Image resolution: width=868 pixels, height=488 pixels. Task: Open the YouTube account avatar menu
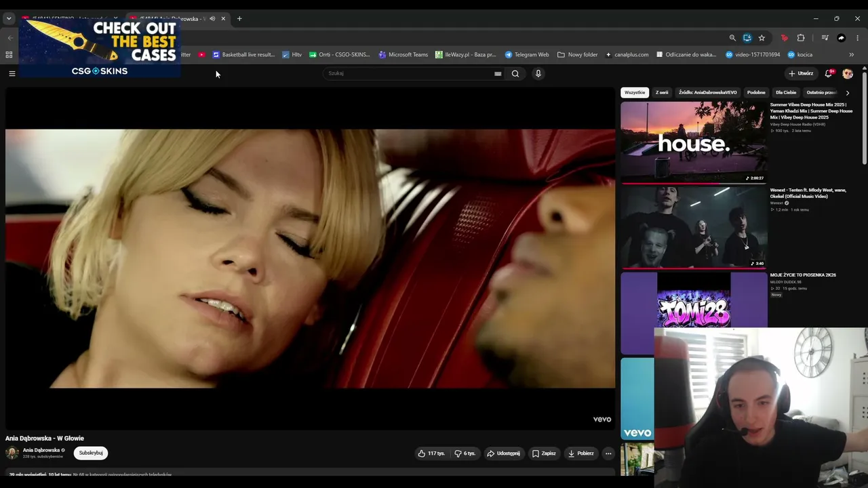[848, 74]
